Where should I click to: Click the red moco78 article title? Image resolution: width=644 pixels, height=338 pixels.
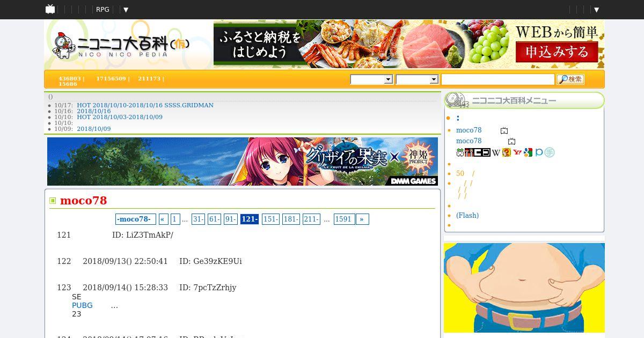click(x=84, y=201)
